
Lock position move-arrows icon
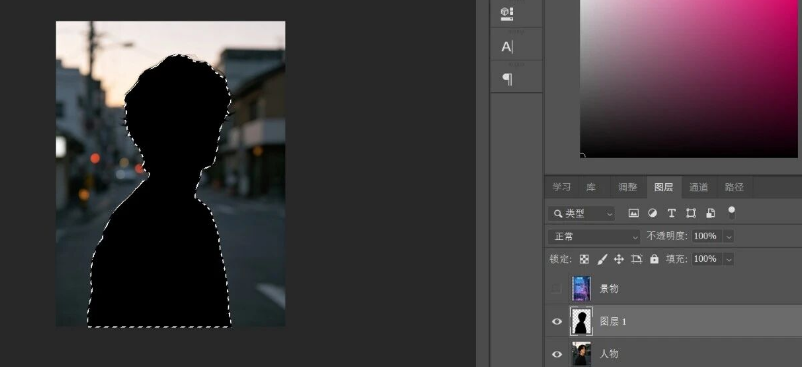click(x=619, y=259)
